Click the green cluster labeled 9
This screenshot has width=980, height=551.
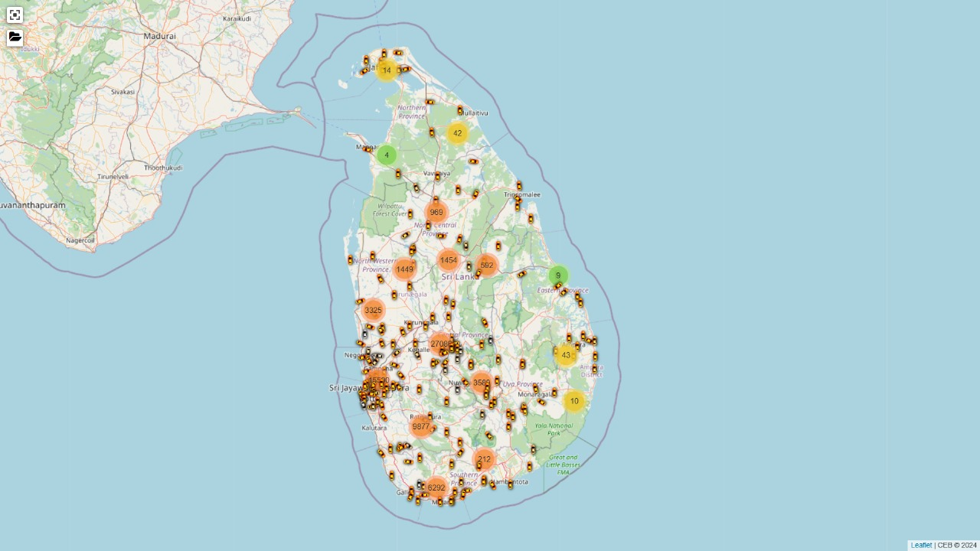558,275
